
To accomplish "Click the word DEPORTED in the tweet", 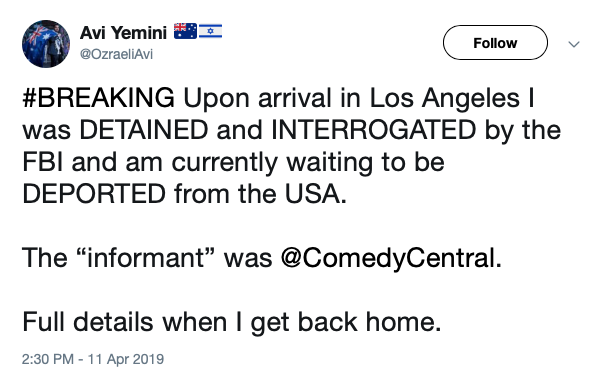I will 94,194.
